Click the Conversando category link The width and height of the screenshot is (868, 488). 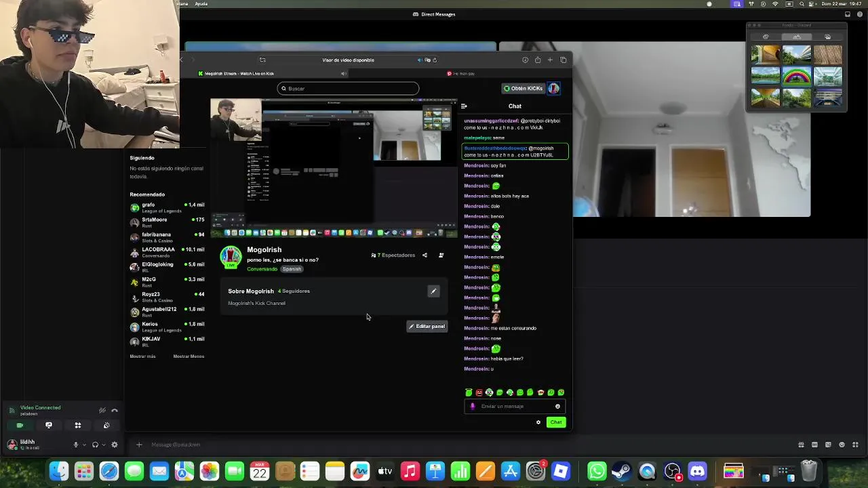(262, 269)
